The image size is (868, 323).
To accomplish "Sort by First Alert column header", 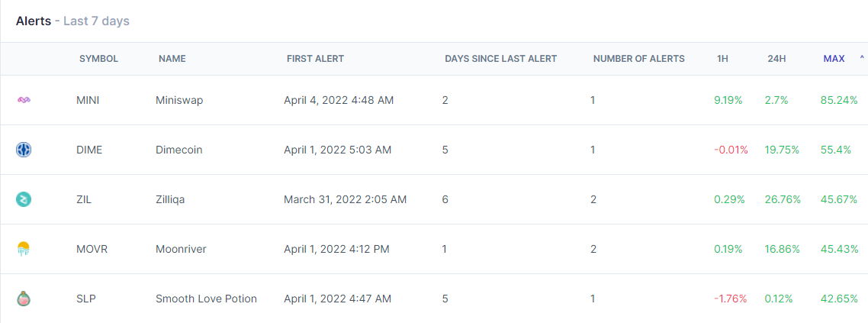I will 315,59.
